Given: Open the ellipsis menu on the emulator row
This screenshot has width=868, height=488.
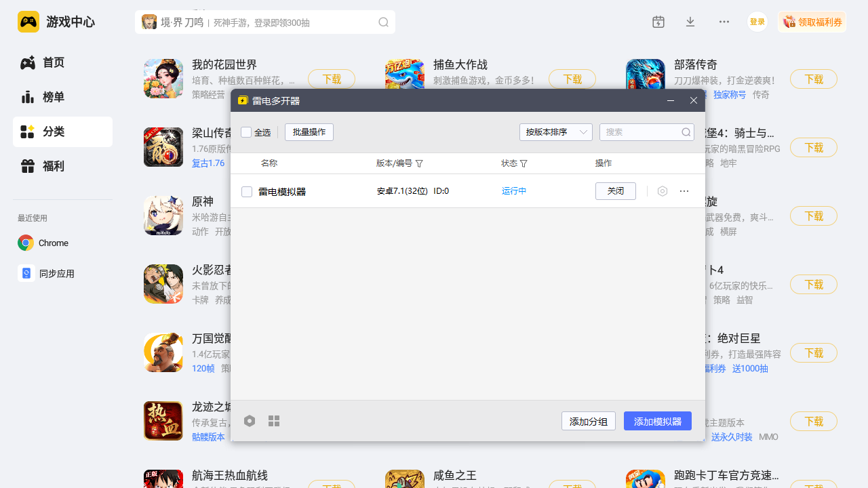Looking at the screenshot, I should [x=684, y=191].
